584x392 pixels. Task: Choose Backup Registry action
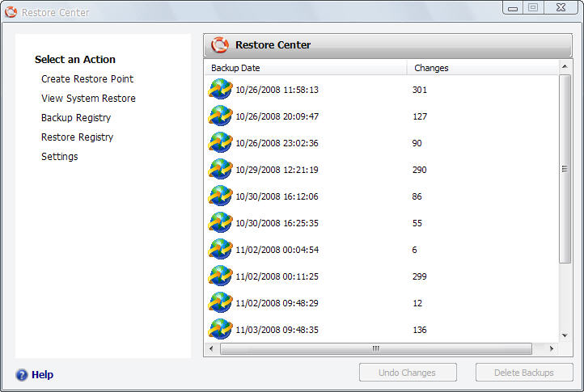pyautogui.click(x=76, y=118)
